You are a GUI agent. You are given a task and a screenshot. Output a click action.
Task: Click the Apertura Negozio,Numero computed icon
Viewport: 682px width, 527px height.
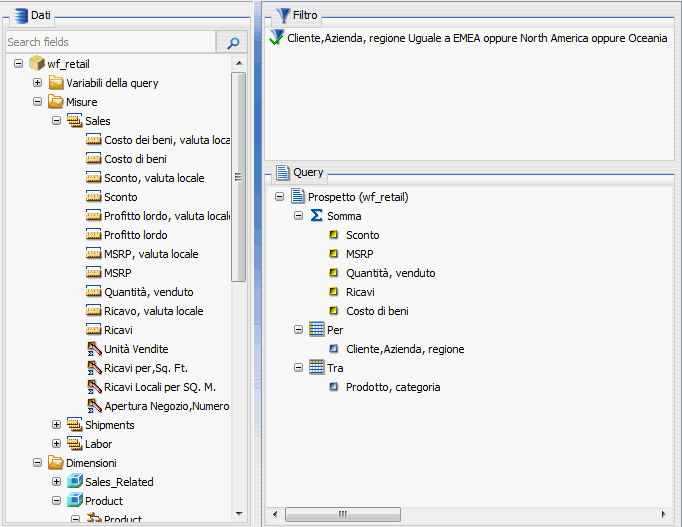click(x=94, y=406)
